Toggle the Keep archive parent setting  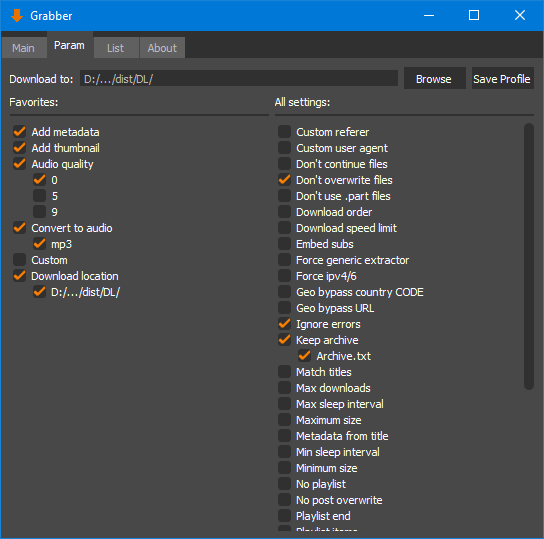click(x=284, y=340)
